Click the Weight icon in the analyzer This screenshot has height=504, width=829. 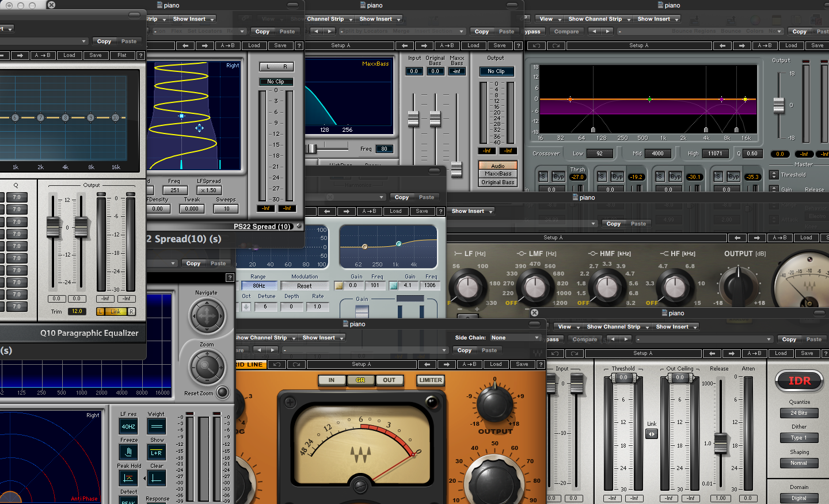click(x=157, y=426)
